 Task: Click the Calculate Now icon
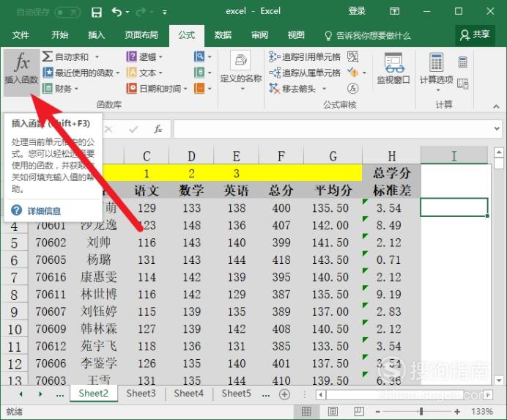(x=463, y=62)
